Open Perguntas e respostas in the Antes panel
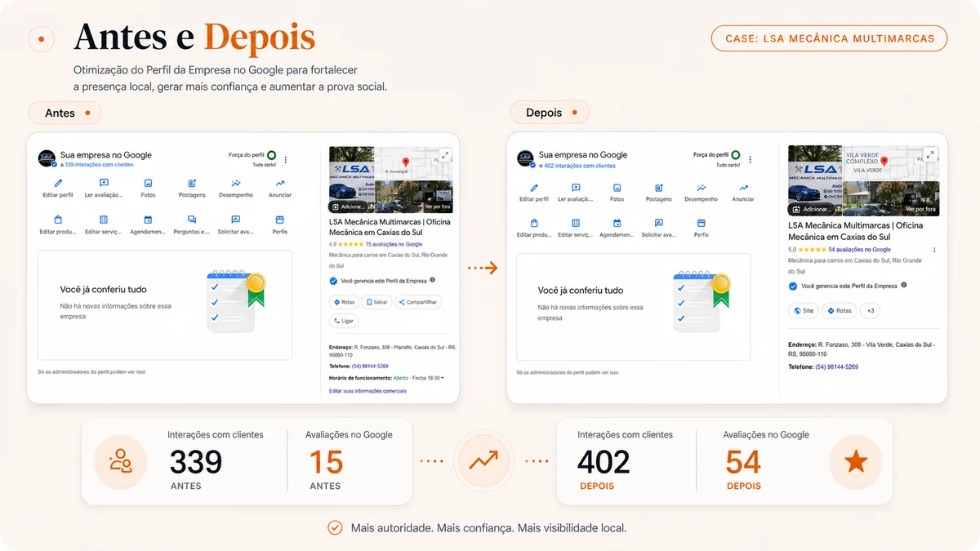The height and width of the screenshot is (551, 980). pyautogui.click(x=192, y=224)
